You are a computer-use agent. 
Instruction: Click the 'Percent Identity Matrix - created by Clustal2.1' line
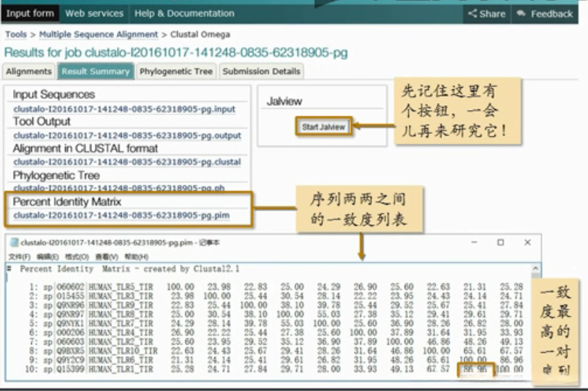(x=129, y=269)
